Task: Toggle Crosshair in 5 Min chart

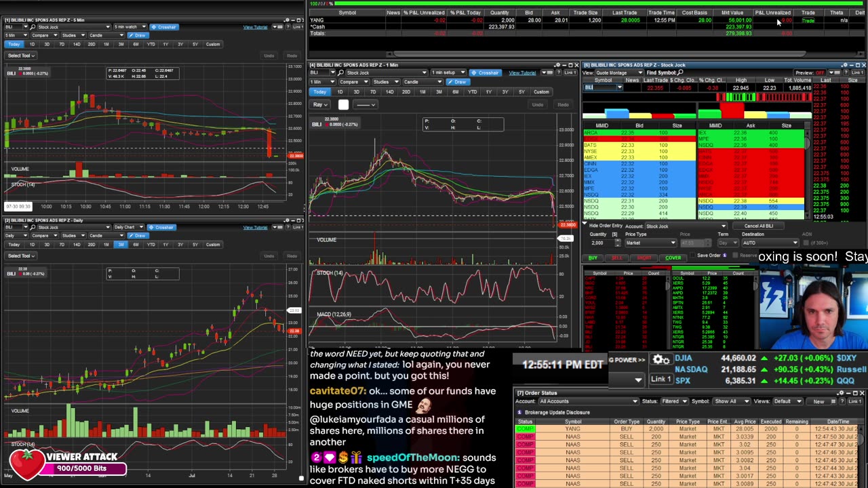Action: (x=163, y=27)
